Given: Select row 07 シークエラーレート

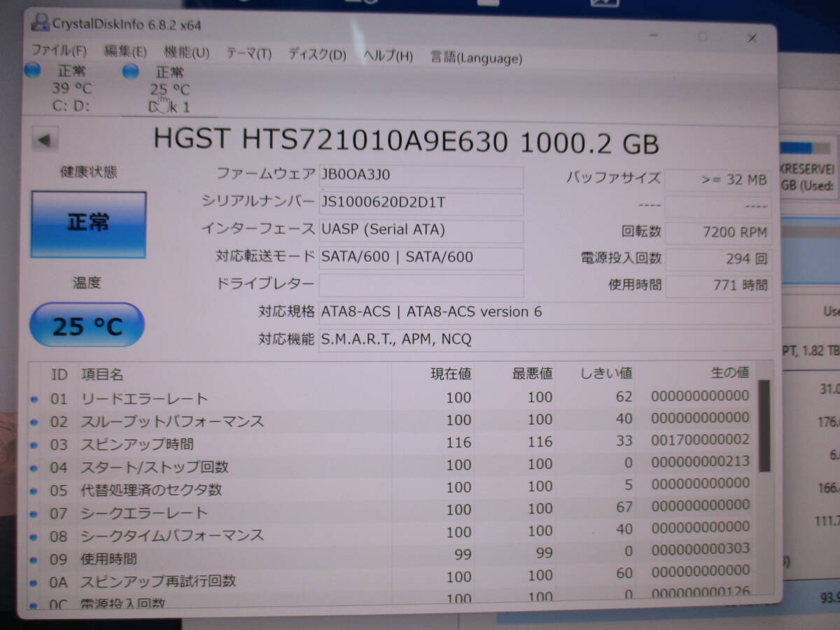Looking at the screenshot, I should tap(392, 511).
